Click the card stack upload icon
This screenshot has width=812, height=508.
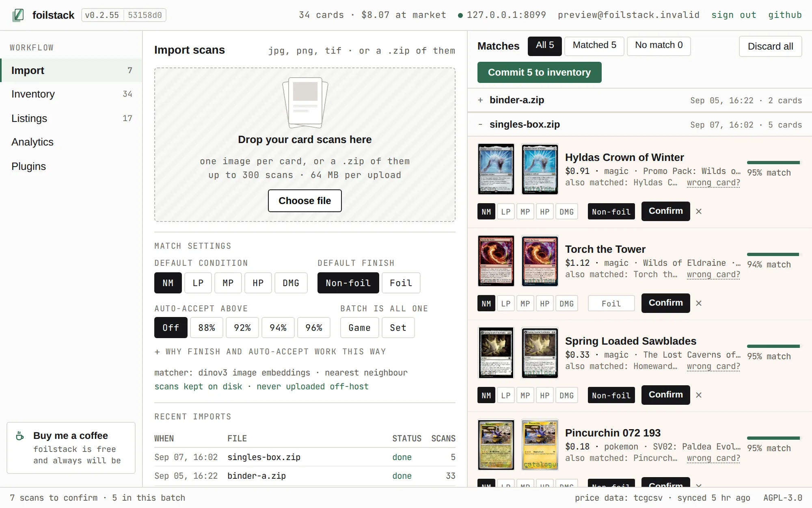pyautogui.click(x=305, y=102)
